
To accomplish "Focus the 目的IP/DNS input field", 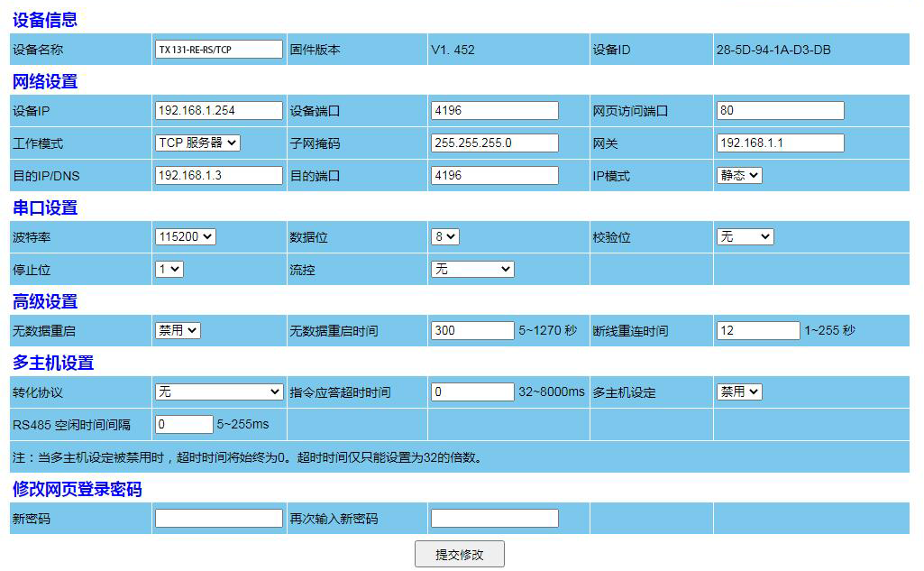I will coord(219,175).
